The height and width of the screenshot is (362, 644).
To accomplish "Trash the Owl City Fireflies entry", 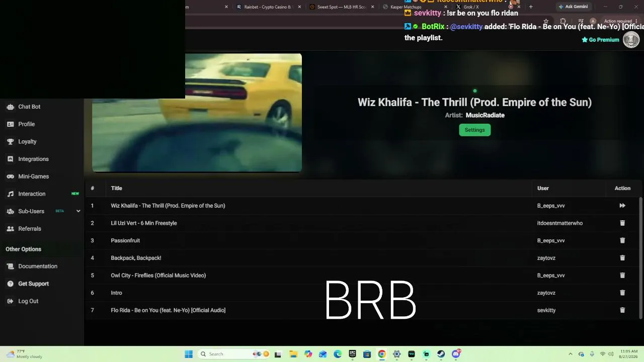I will coord(622,276).
